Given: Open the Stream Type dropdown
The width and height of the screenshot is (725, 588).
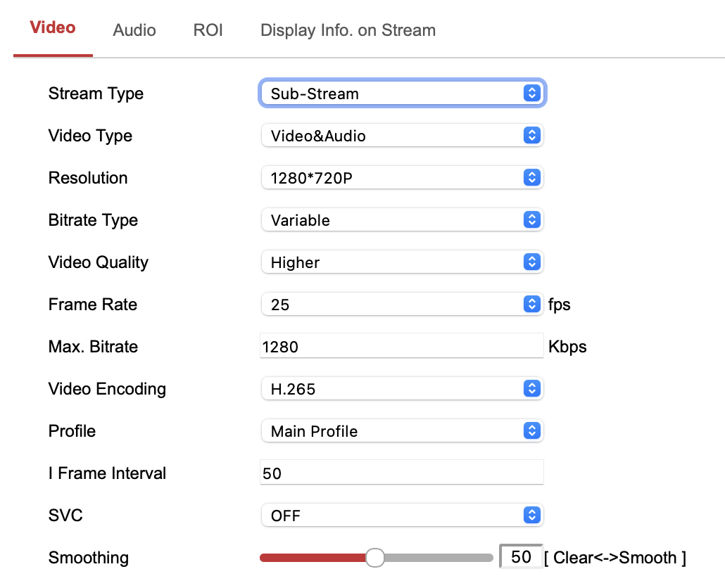Looking at the screenshot, I should tap(402, 94).
